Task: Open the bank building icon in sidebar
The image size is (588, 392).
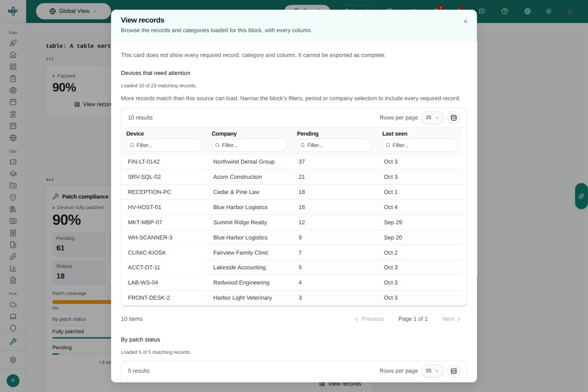Action: pos(13,114)
